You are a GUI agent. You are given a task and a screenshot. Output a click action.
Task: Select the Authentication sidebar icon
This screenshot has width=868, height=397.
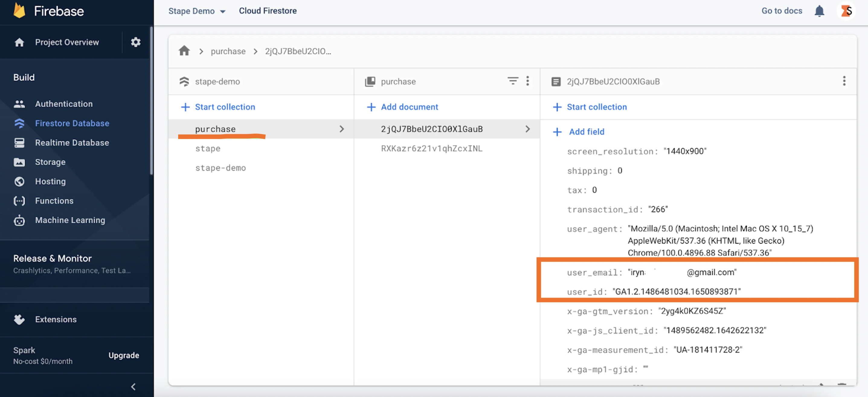coord(19,104)
